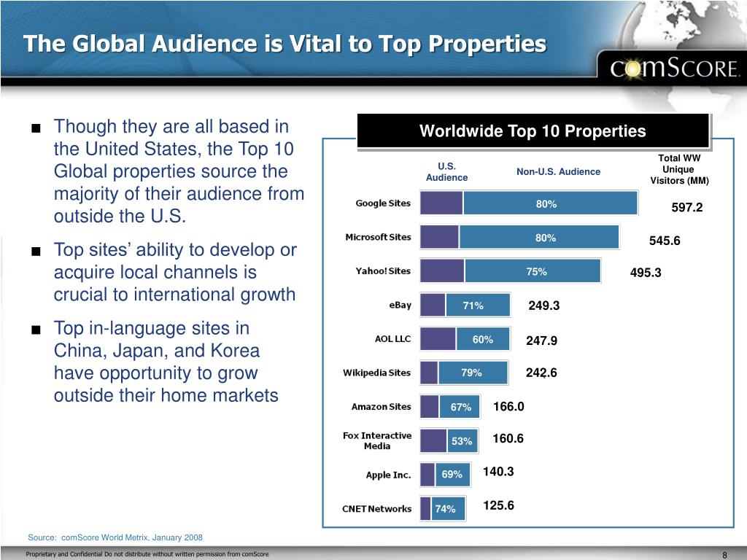Click the AOL LLC 60% bar segment
This screenshot has height=560, width=747.
(483, 338)
